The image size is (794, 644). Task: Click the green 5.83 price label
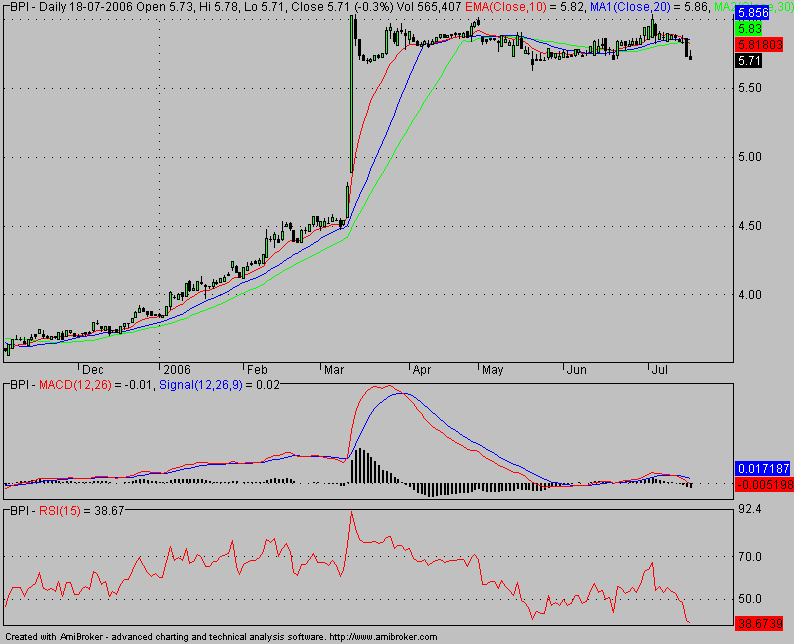[x=748, y=29]
